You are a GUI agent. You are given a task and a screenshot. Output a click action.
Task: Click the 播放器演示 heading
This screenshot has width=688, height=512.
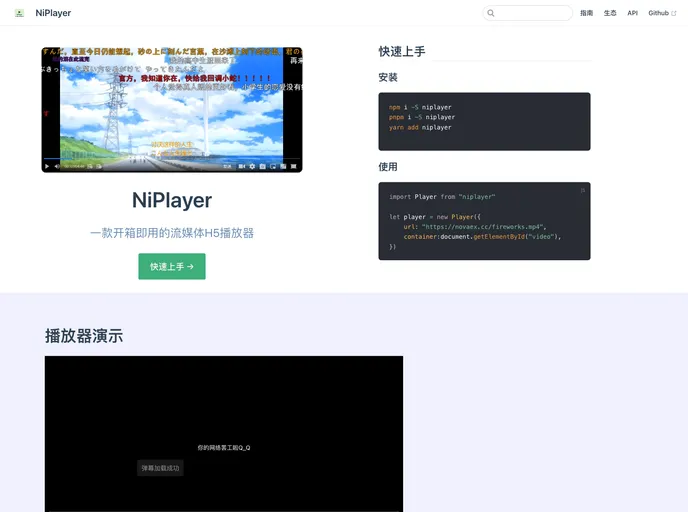pyautogui.click(x=84, y=336)
